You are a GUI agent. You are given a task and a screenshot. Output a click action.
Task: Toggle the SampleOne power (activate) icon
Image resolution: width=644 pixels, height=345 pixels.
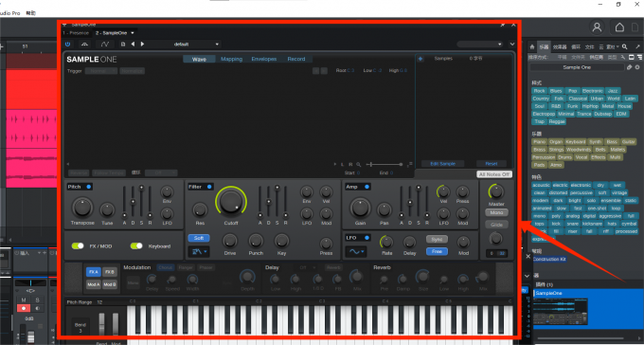[67, 44]
